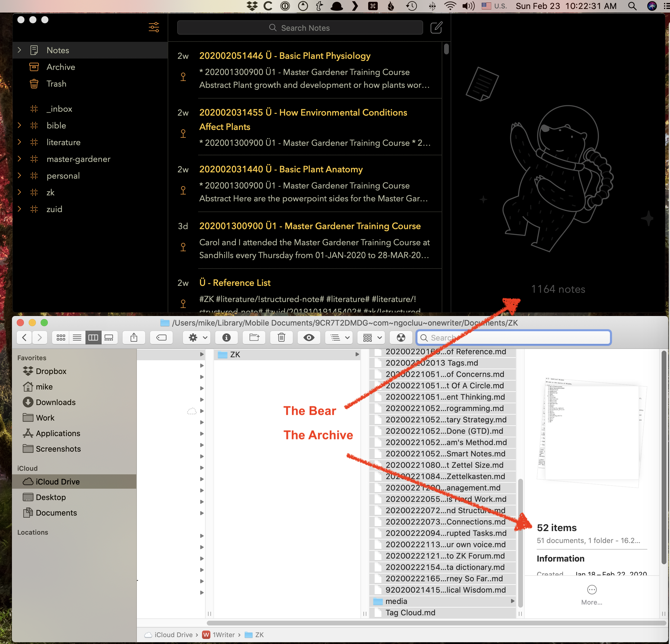Create a new folder in Finder
The height and width of the screenshot is (644, 670).
click(x=254, y=338)
